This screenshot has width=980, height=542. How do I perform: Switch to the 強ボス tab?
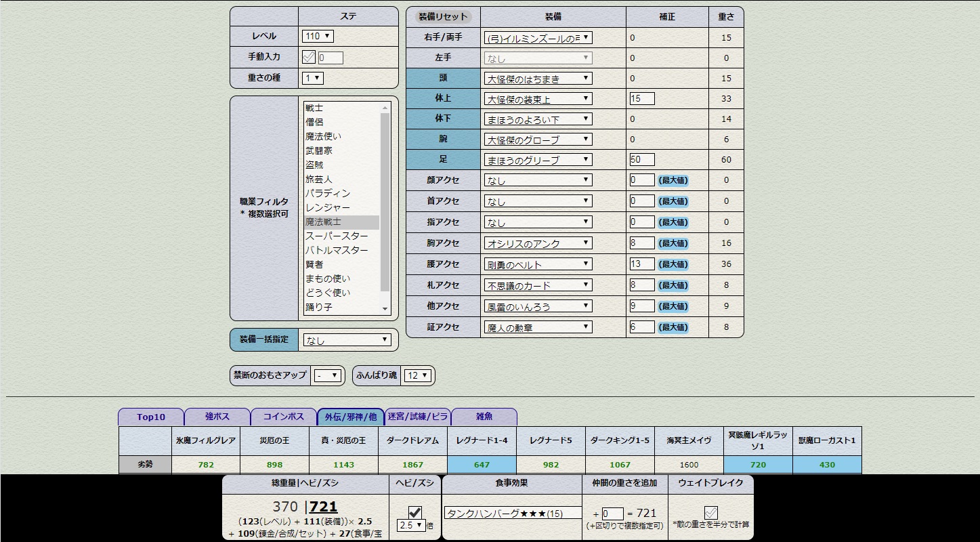coord(217,417)
